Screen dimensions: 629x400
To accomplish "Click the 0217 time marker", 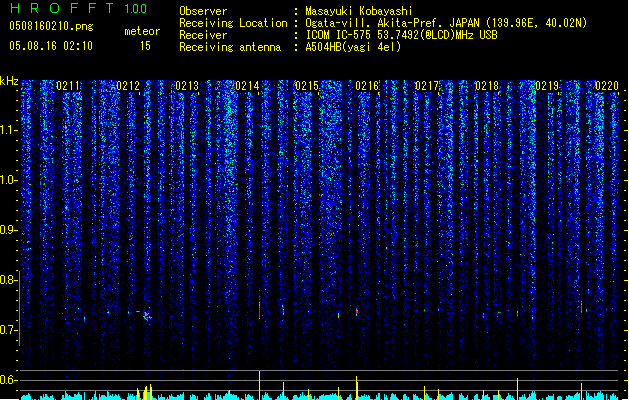I will coord(427,86).
